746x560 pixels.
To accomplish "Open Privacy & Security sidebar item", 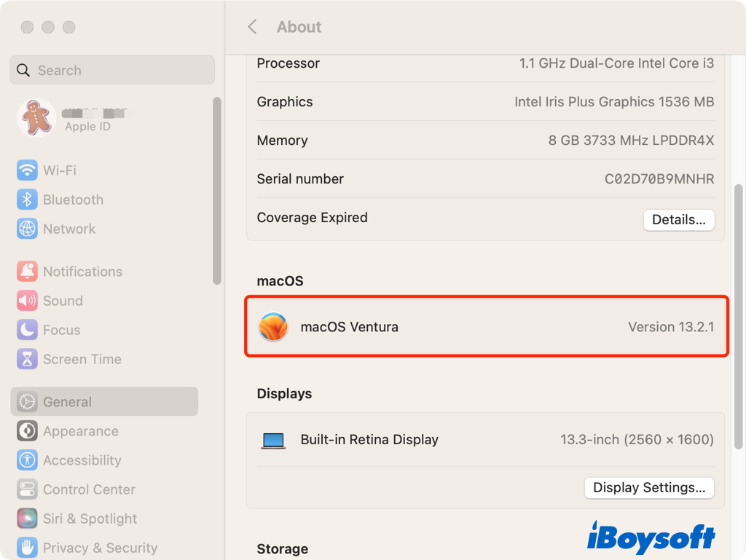I will click(100, 548).
